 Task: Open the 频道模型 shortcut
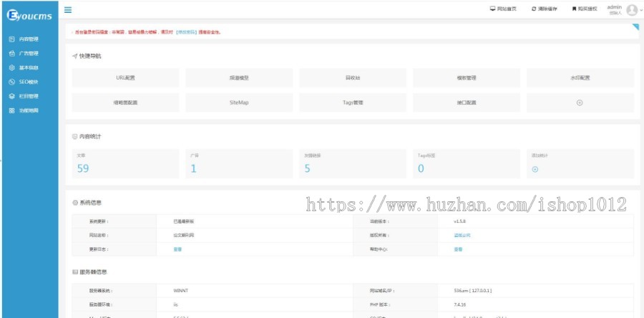point(239,77)
